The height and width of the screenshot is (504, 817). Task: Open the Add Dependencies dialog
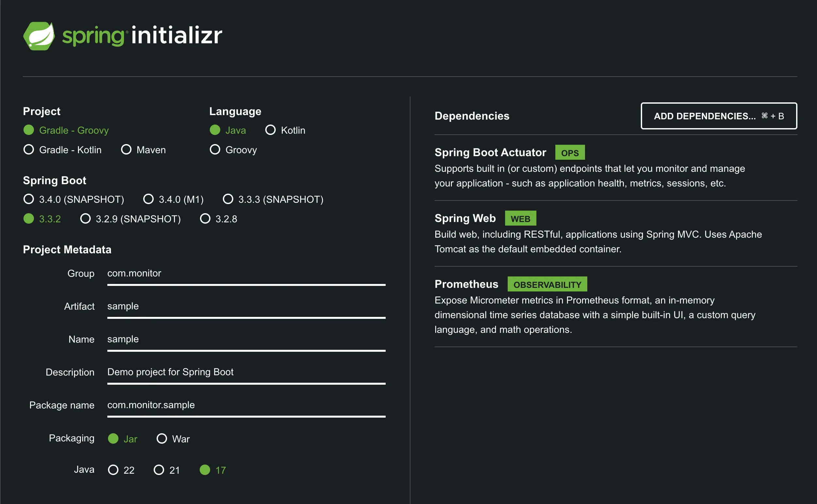pyautogui.click(x=718, y=116)
